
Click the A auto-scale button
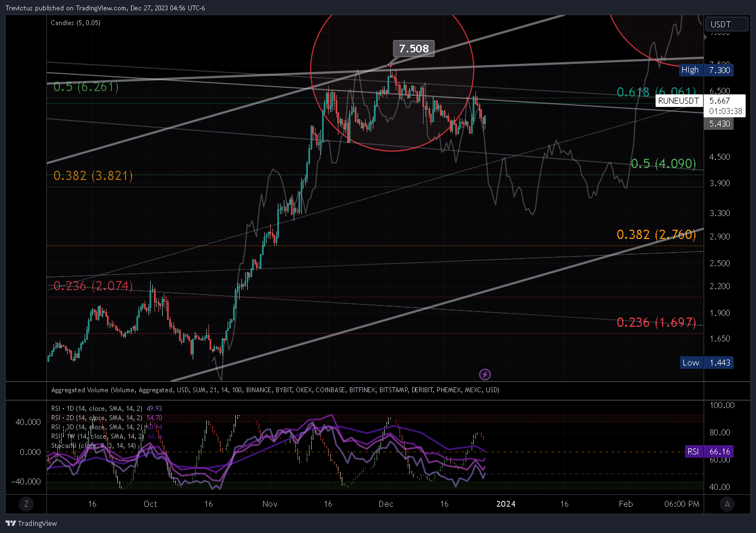coord(727,504)
